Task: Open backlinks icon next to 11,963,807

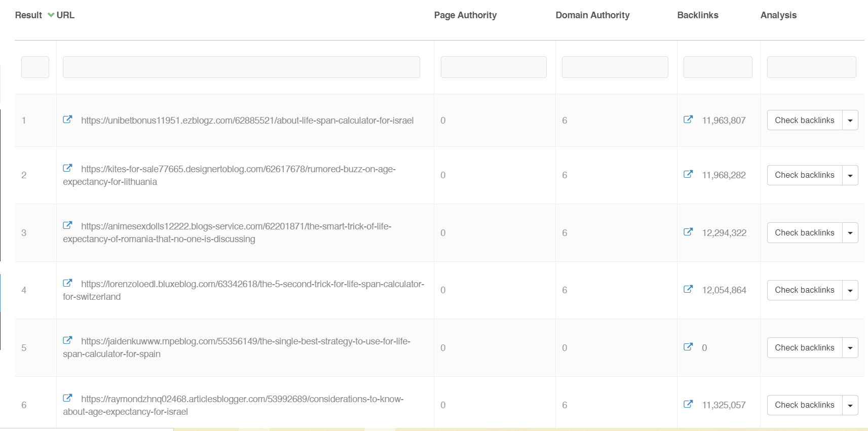Action: pyautogui.click(x=688, y=120)
